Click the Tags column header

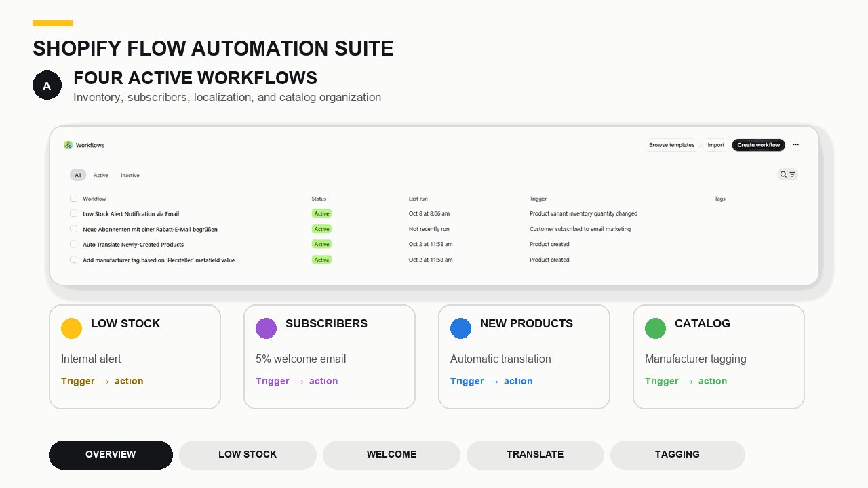coord(720,199)
